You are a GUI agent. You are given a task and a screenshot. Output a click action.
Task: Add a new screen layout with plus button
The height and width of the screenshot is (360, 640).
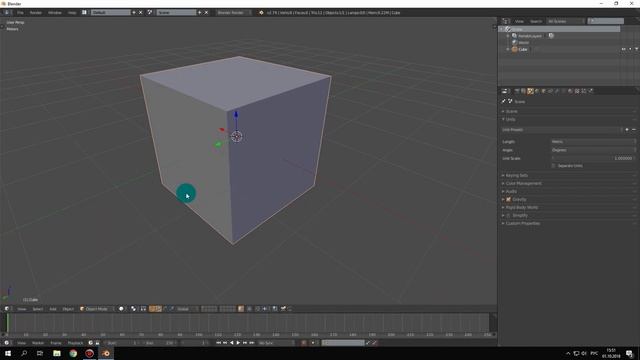coord(134,13)
